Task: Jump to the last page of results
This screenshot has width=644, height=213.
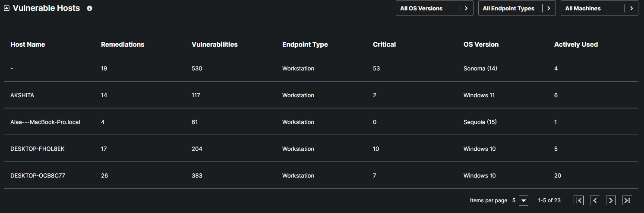Action: (x=627, y=200)
